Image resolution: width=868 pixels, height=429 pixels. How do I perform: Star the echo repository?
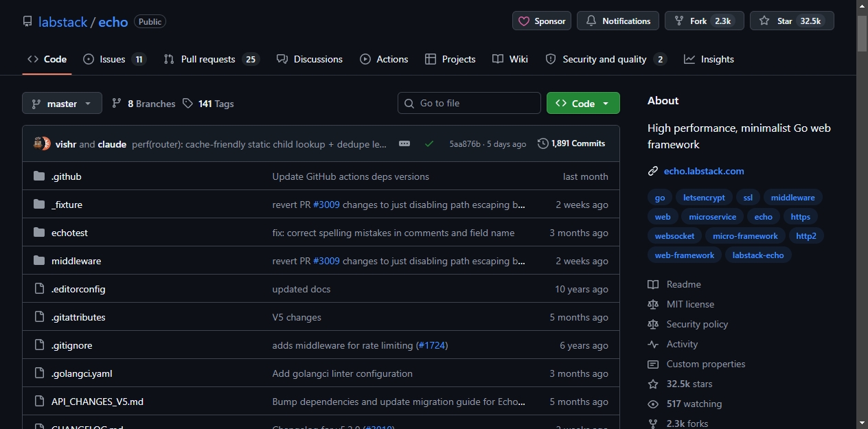[792, 21]
